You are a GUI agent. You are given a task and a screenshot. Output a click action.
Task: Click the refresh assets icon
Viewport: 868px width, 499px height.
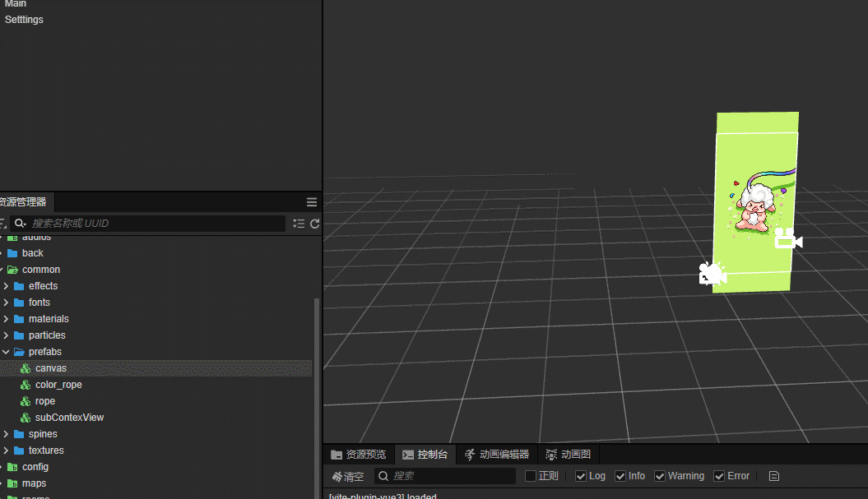pyautogui.click(x=315, y=224)
